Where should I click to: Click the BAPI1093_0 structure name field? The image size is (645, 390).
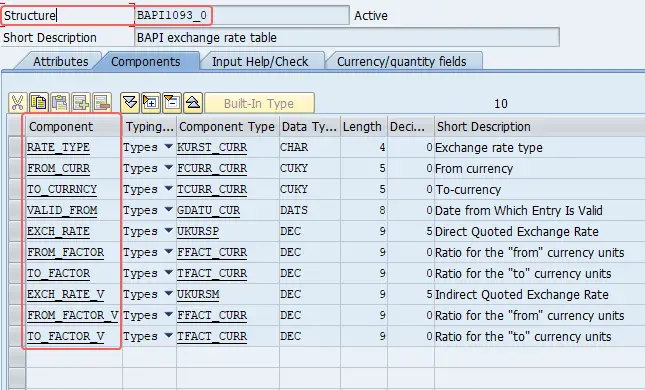242,16
